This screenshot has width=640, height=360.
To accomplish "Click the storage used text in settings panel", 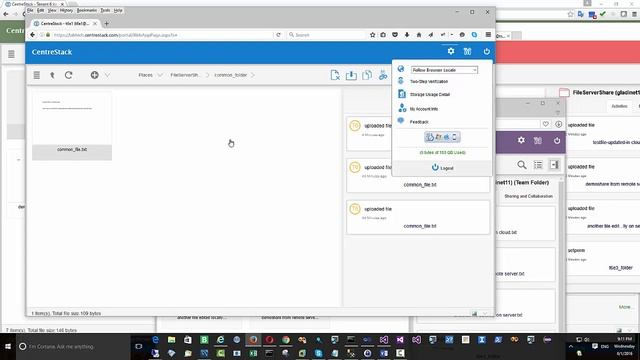I will [x=442, y=152].
